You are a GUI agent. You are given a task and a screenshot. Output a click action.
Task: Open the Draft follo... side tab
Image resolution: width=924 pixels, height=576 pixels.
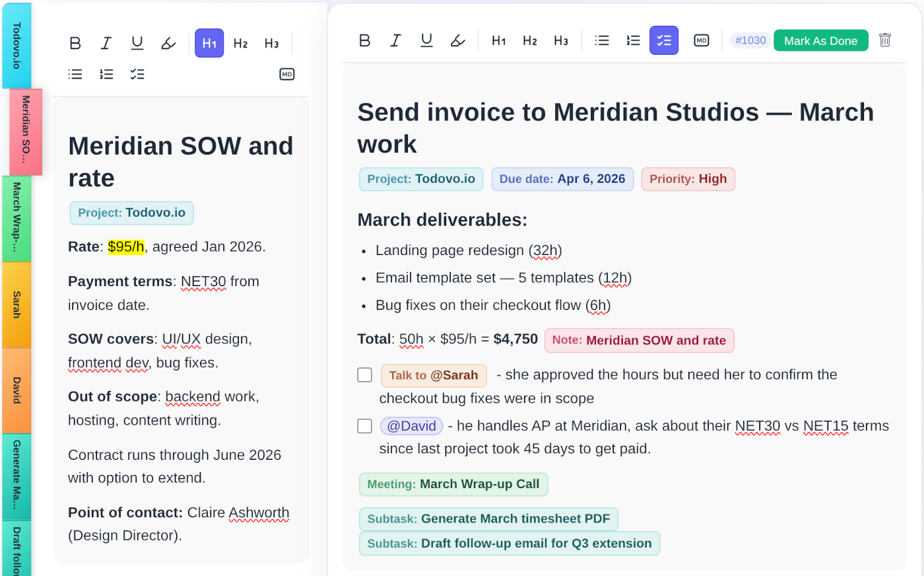(x=16, y=550)
